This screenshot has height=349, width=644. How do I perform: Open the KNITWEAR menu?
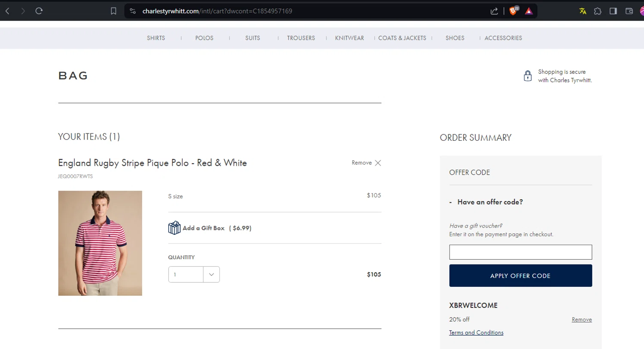click(349, 38)
